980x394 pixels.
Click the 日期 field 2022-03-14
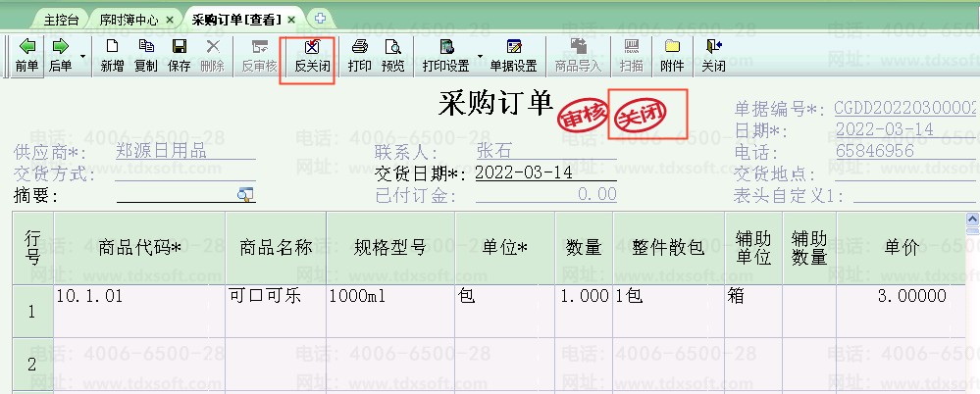(906, 129)
